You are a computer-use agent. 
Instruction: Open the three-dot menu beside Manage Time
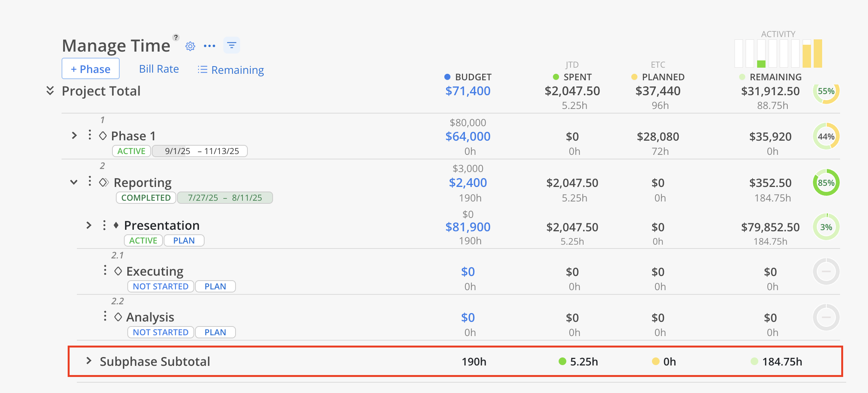coord(210,46)
